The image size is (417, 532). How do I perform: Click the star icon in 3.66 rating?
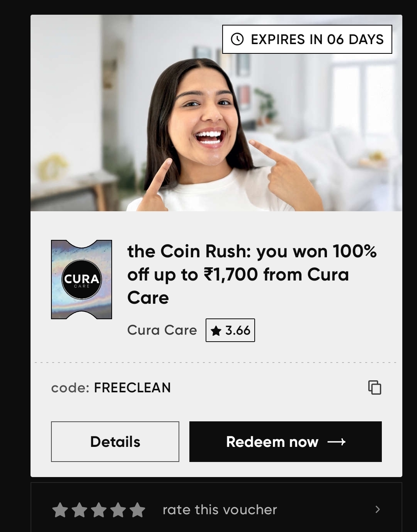click(x=216, y=330)
